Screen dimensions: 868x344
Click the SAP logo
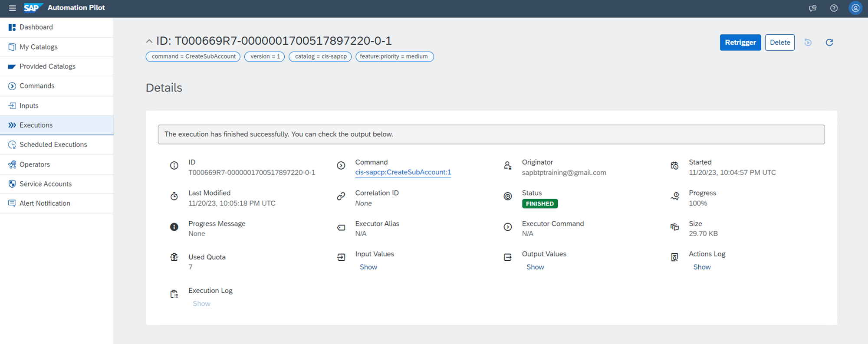pyautogui.click(x=32, y=8)
